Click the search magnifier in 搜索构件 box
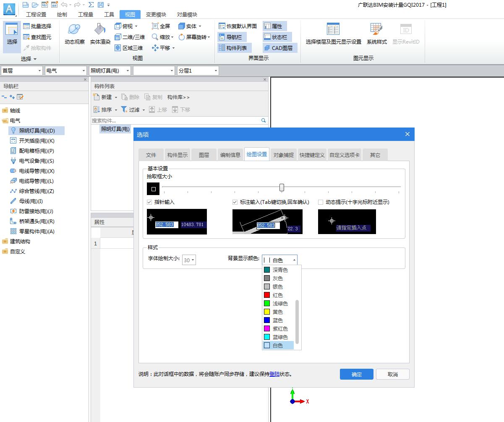The height and width of the screenshot is (422, 504). click(264, 120)
